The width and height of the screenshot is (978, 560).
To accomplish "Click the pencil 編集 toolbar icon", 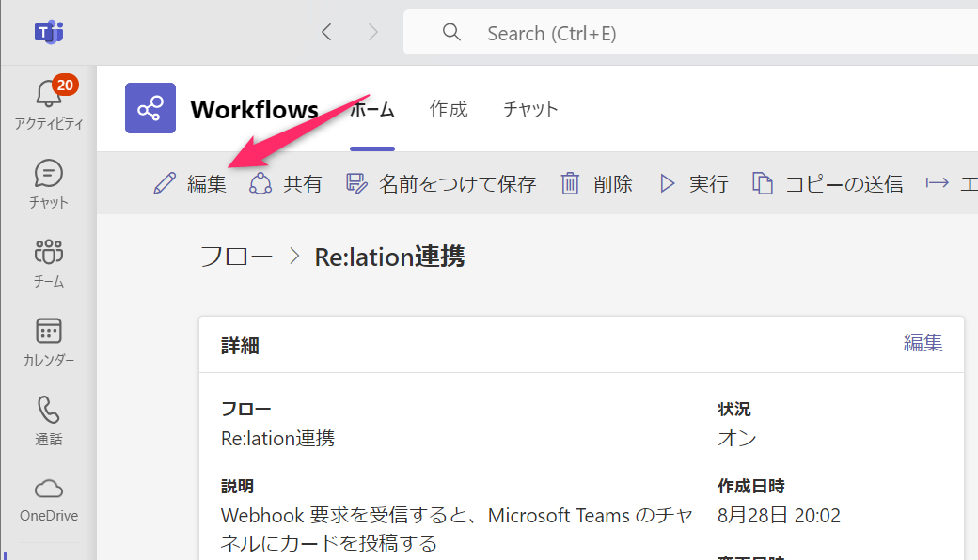I will (165, 184).
